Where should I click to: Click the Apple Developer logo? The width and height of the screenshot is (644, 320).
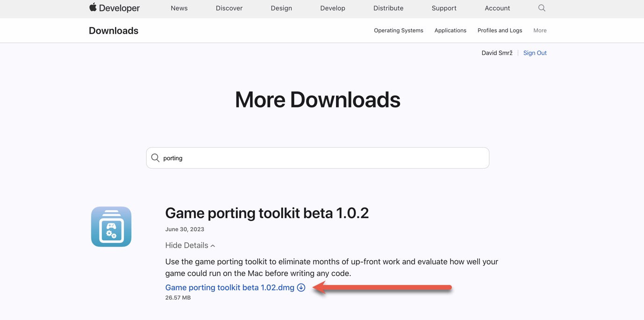coord(114,8)
